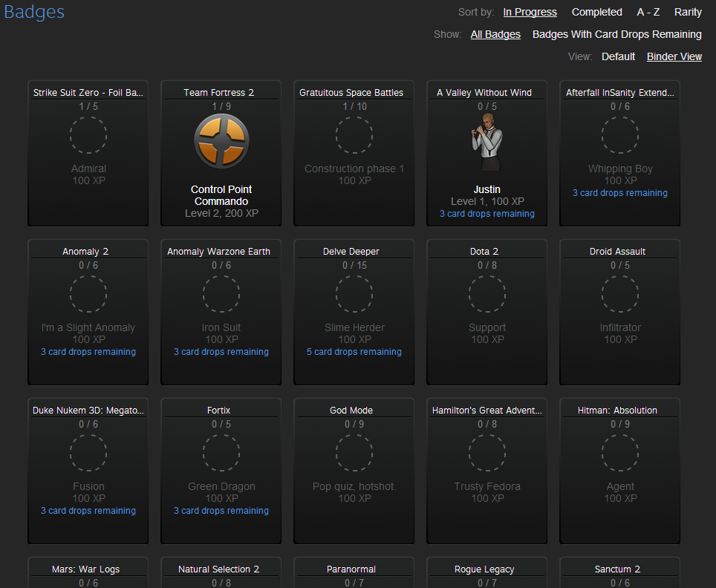Click the empty badge circle on Strike Suit Zero card
Image resolution: width=716 pixels, height=588 pixels.
[88, 135]
